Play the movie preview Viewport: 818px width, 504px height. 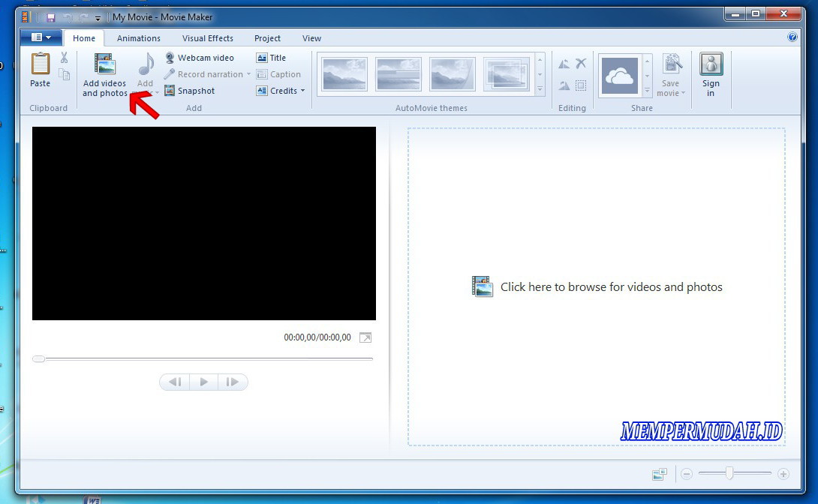(203, 382)
